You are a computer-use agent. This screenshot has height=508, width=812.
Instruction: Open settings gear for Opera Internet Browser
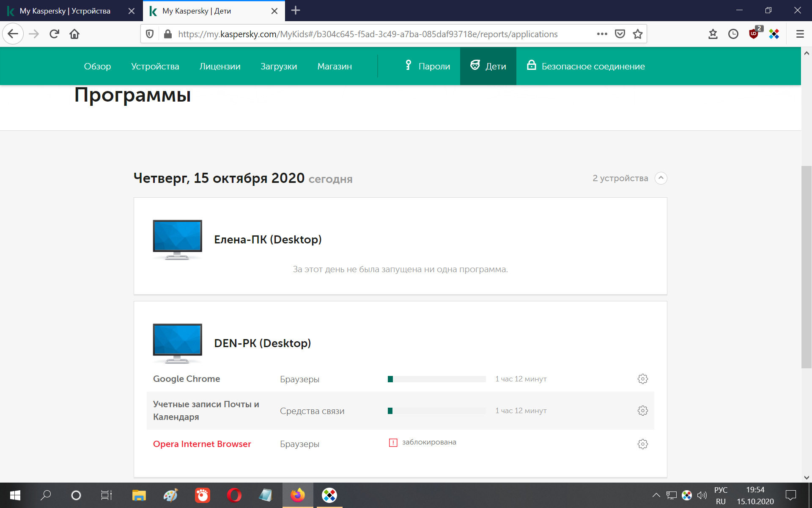(642, 444)
